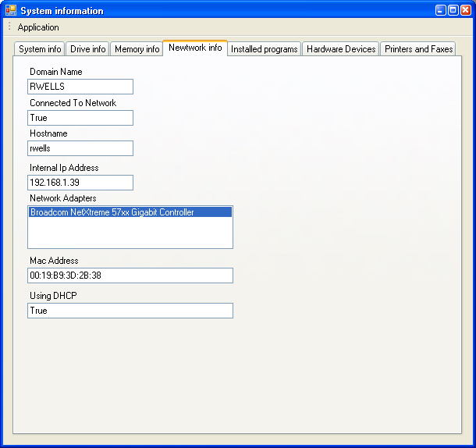The width and height of the screenshot is (476, 448).
Task: Close the System information window
Action: click(x=465, y=10)
